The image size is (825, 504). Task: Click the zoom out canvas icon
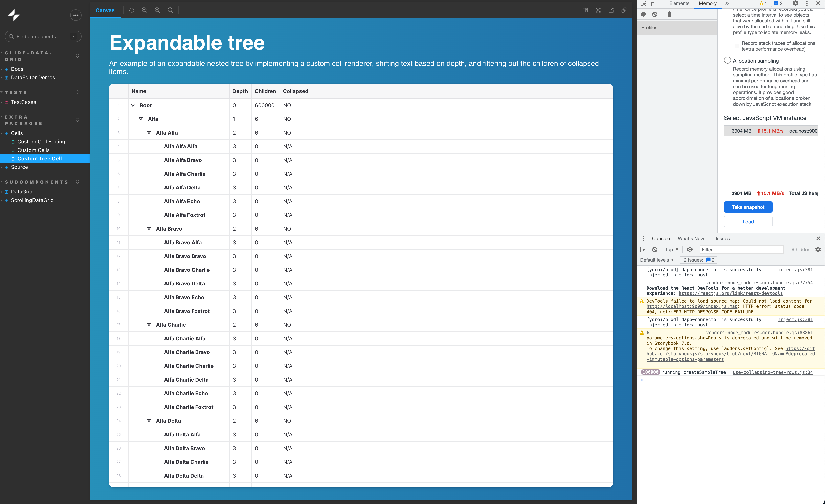pyautogui.click(x=157, y=10)
